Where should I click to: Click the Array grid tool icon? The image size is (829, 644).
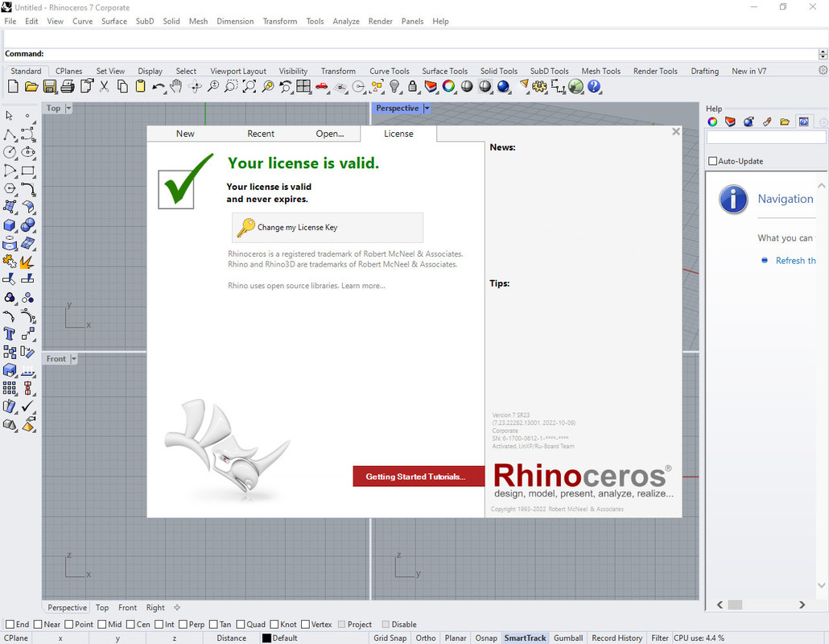pos(10,388)
